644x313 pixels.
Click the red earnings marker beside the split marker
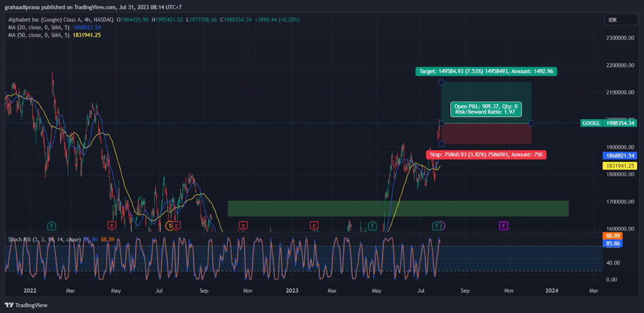point(177,225)
